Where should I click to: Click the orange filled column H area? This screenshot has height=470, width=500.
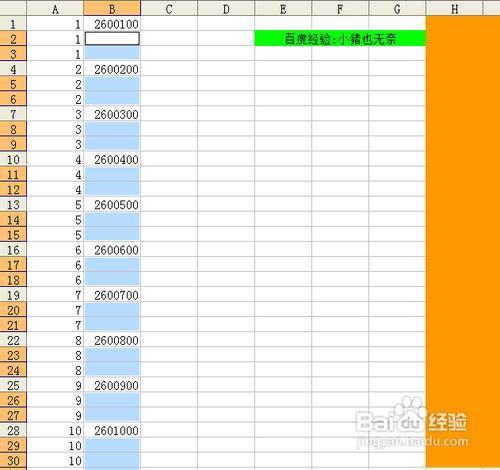pos(463,242)
